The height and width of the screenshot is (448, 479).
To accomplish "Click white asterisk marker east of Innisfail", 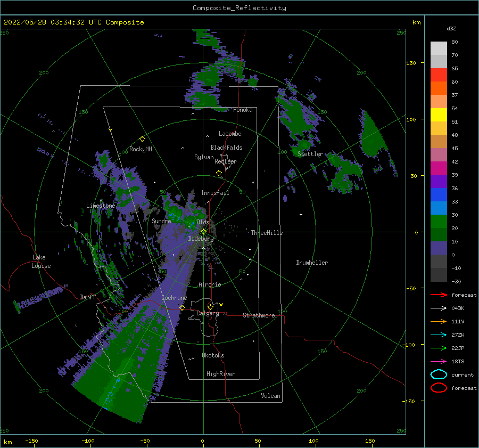I will click(253, 183).
